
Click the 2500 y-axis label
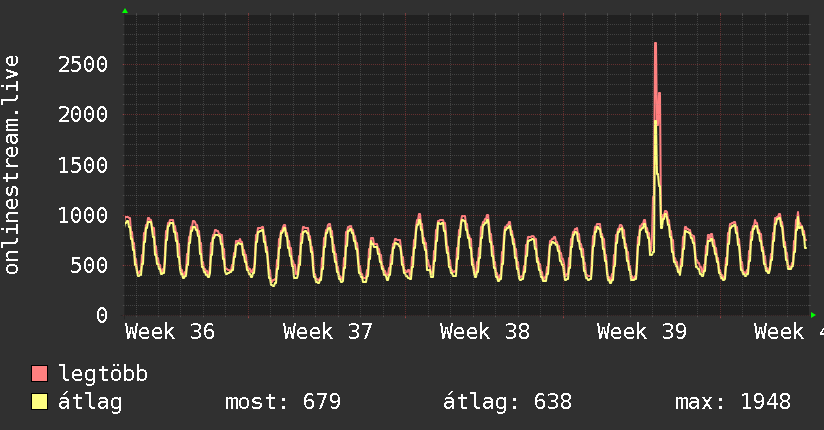83,65
